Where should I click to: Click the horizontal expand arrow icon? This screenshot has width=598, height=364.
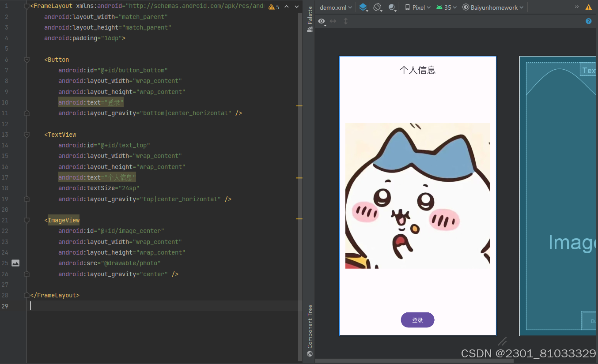tap(333, 21)
